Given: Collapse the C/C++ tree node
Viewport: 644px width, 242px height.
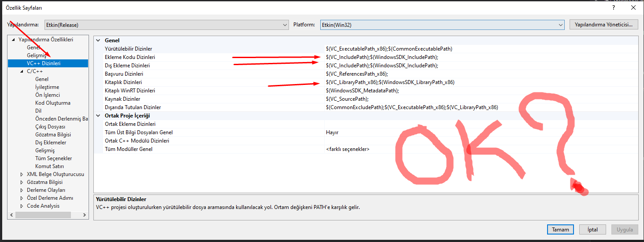Looking at the screenshot, I should (x=22, y=71).
